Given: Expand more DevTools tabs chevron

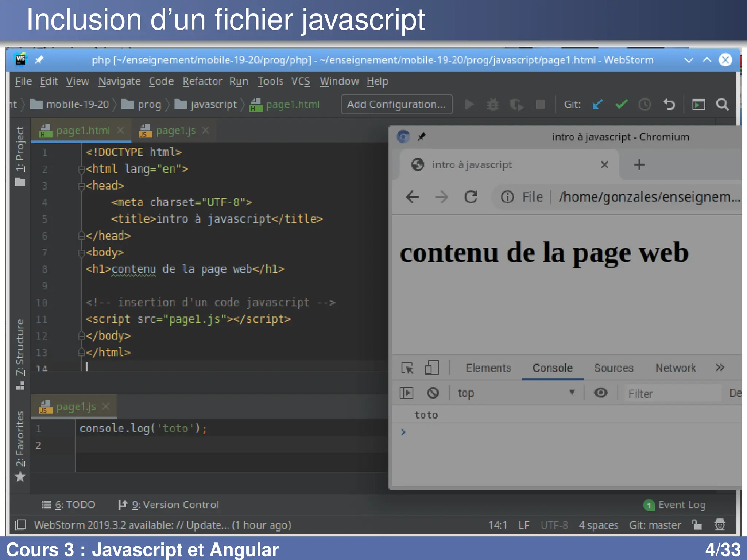Looking at the screenshot, I should [720, 367].
